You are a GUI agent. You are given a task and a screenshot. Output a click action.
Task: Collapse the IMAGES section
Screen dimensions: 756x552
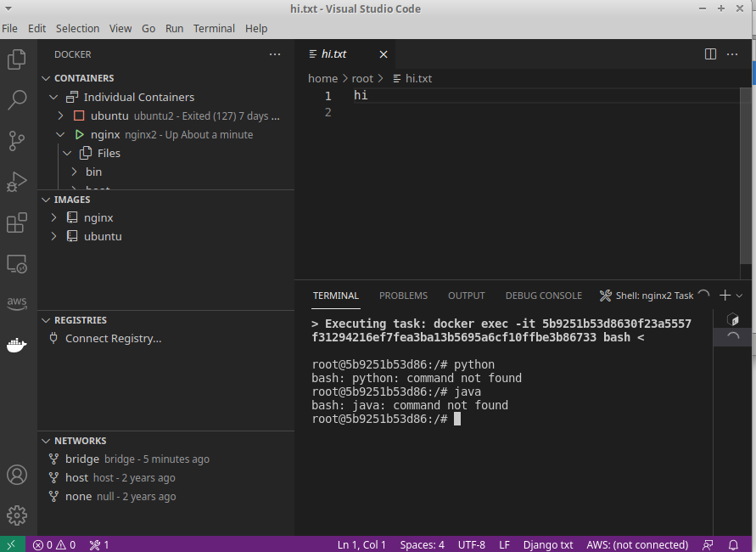[46, 200]
